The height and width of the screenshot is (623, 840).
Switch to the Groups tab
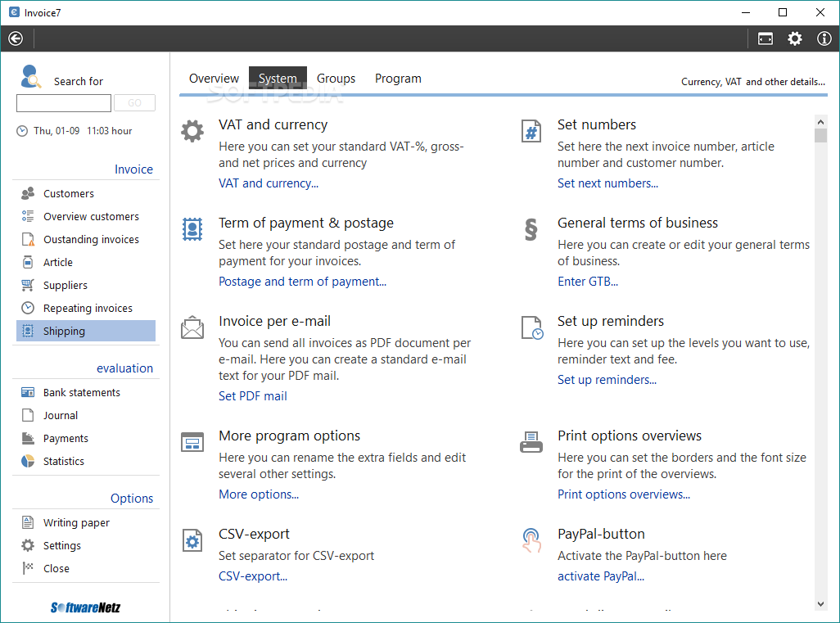(336, 79)
